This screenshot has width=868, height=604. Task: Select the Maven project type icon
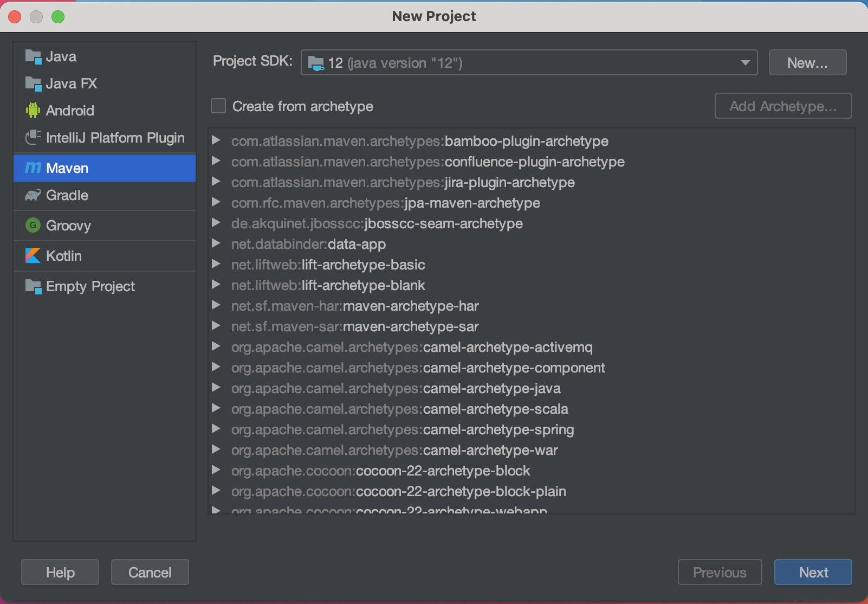[33, 168]
